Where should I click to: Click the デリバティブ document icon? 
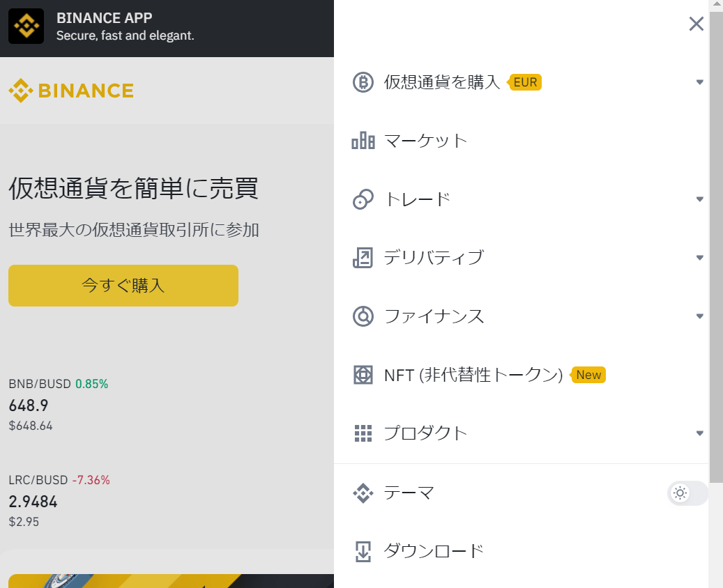coord(363,258)
